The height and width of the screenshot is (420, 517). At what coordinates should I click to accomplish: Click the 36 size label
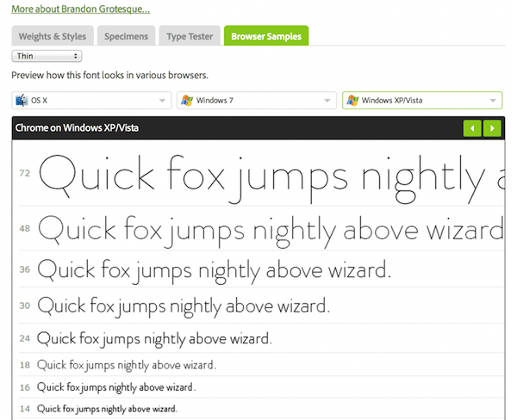click(25, 269)
